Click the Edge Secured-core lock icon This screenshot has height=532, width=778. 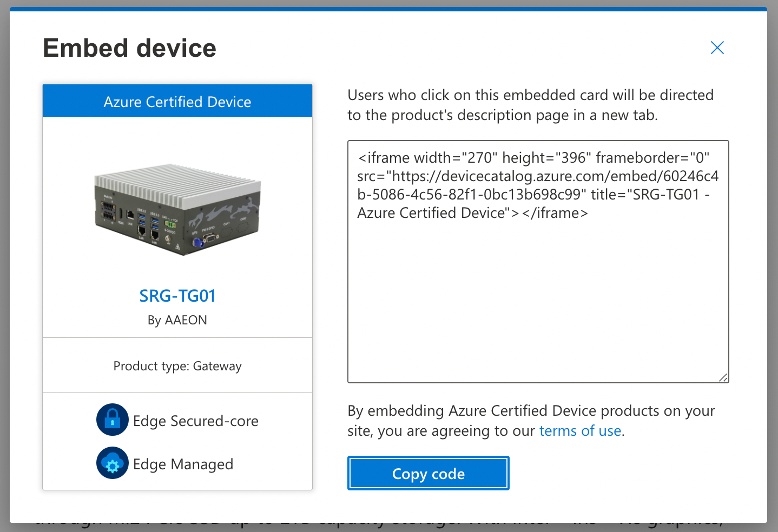click(x=113, y=420)
